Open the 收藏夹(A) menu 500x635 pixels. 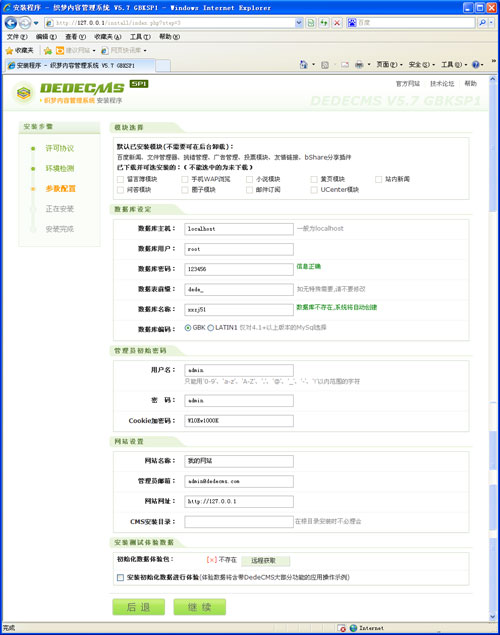pyautogui.click(x=108, y=37)
